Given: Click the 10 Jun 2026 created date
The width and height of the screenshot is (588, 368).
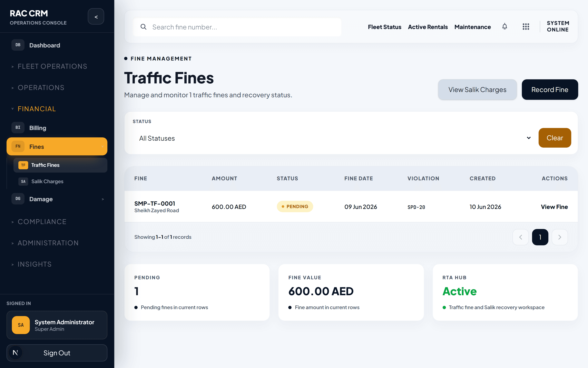Looking at the screenshot, I should tap(485, 207).
